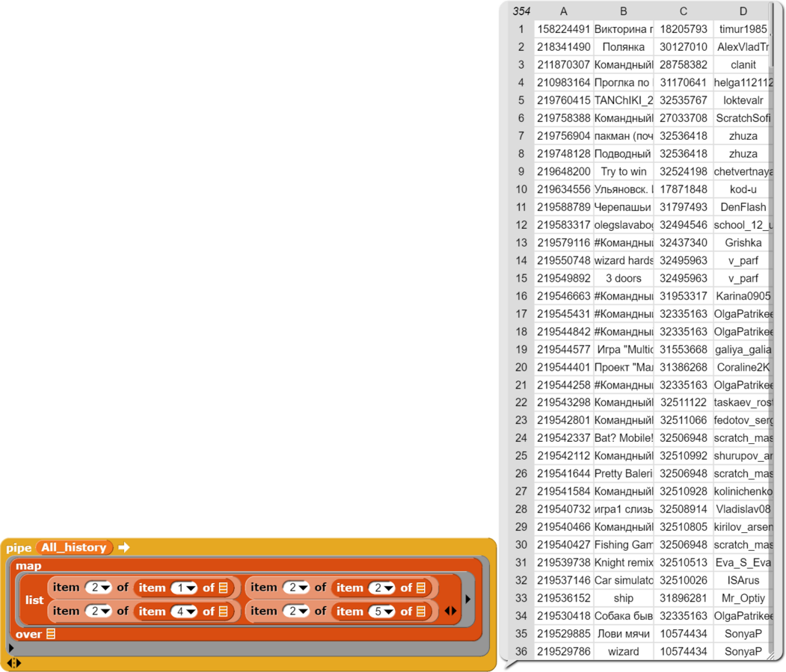Click the list slot in 'item 1 of'
The height and width of the screenshot is (672, 786).
click(223, 588)
